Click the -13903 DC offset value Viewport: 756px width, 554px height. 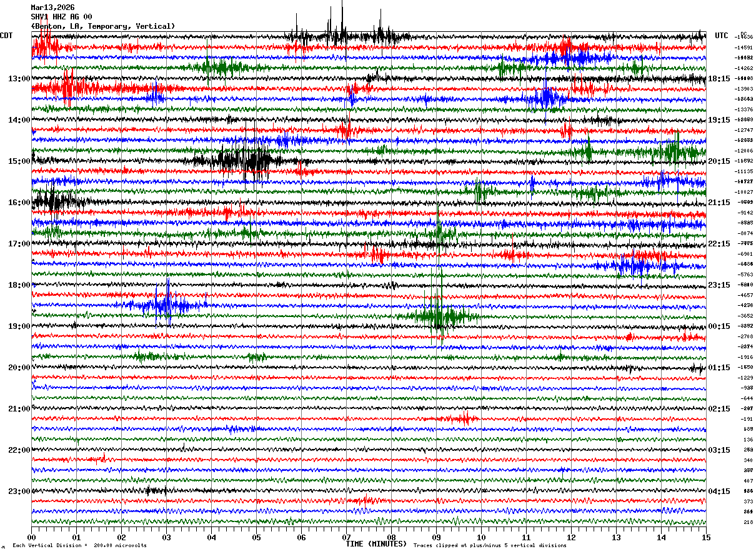(744, 89)
